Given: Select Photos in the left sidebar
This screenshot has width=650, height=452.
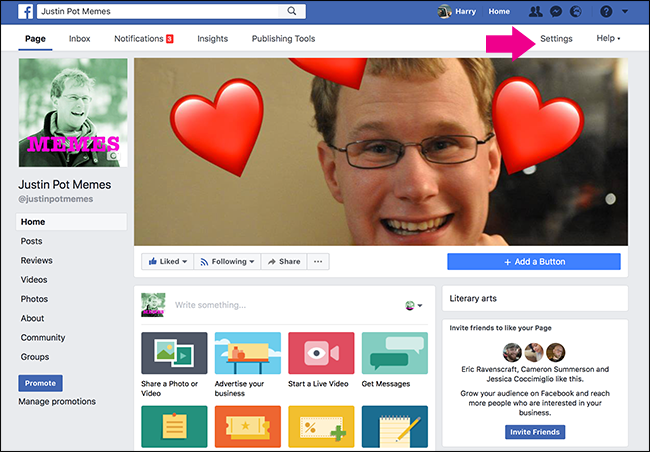Looking at the screenshot, I should 34,299.
